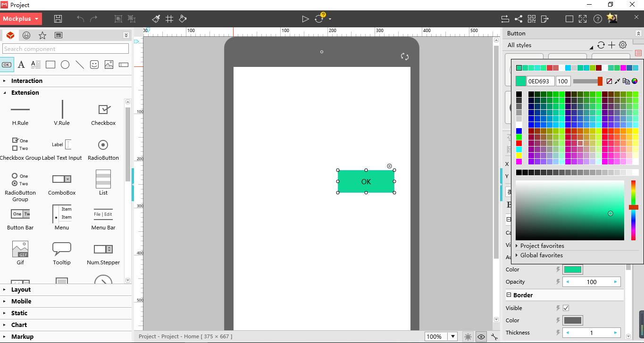Open Help with the question mark icon
This screenshot has height=343, width=644.
tap(598, 19)
